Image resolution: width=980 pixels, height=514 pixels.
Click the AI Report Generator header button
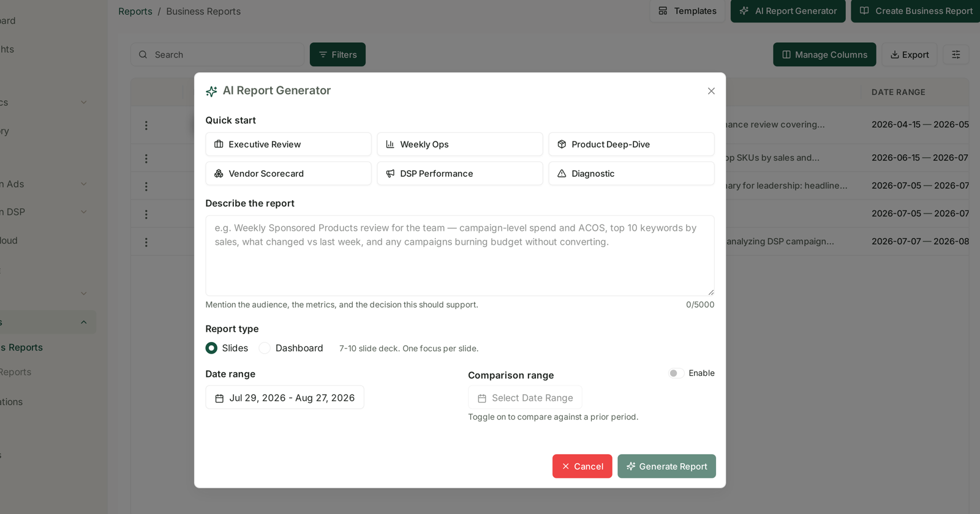point(788,11)
